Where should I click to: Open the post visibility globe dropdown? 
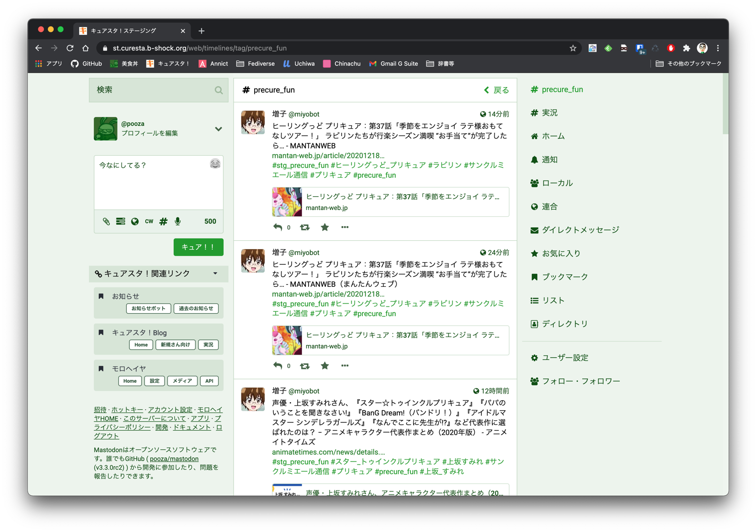coord(135,221)
